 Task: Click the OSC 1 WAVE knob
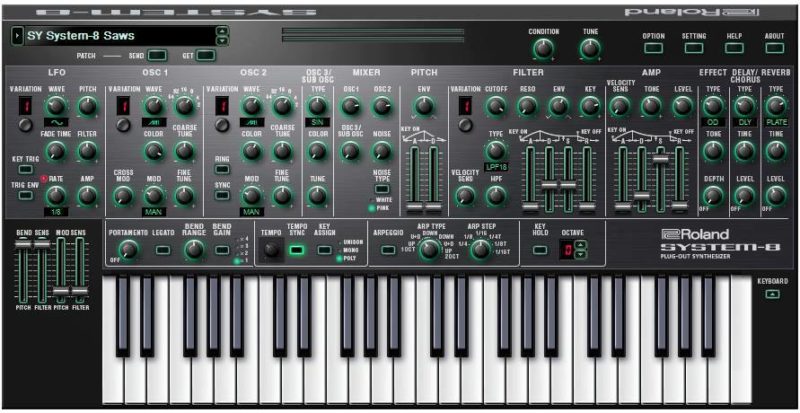pos(153,106)
